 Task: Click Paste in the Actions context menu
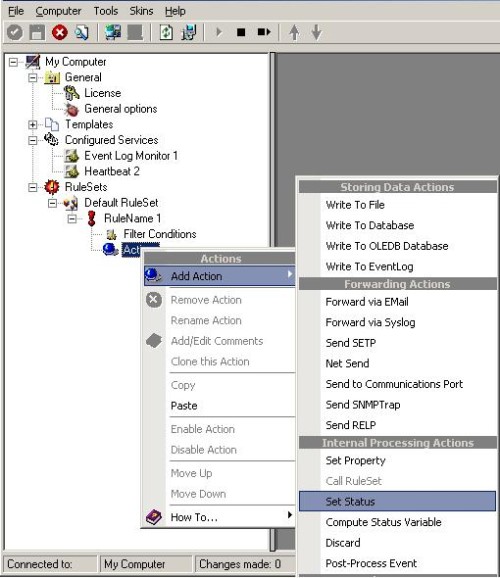[x=184, y=406]
